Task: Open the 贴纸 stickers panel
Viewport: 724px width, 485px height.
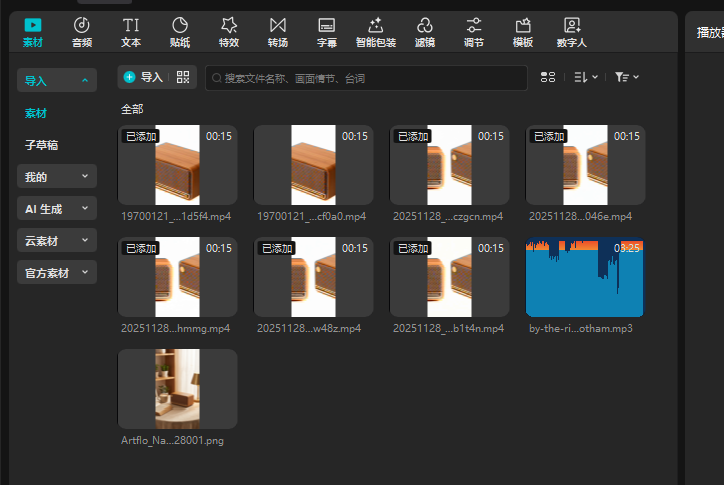Action: [x=180, y=32]
